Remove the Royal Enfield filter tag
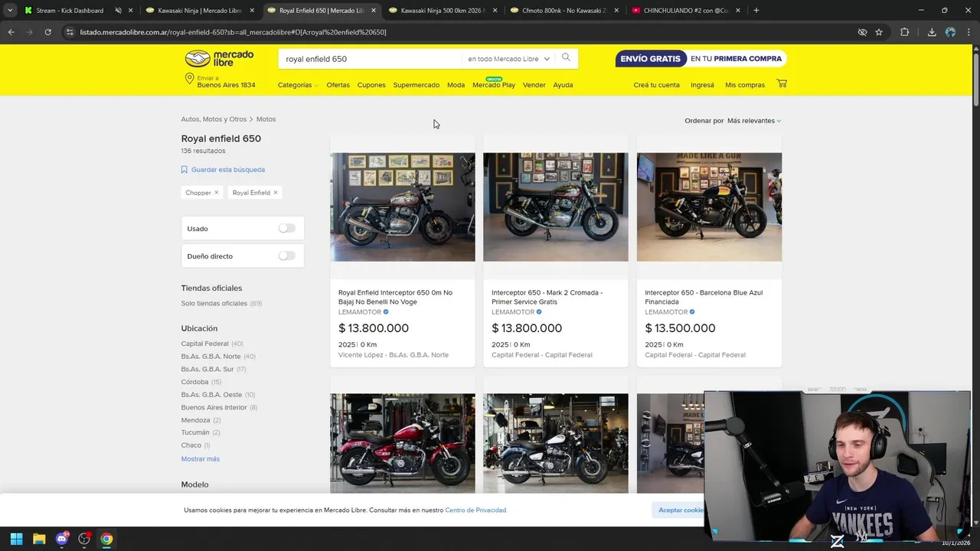The image size is (980, 551). [276, 193]
